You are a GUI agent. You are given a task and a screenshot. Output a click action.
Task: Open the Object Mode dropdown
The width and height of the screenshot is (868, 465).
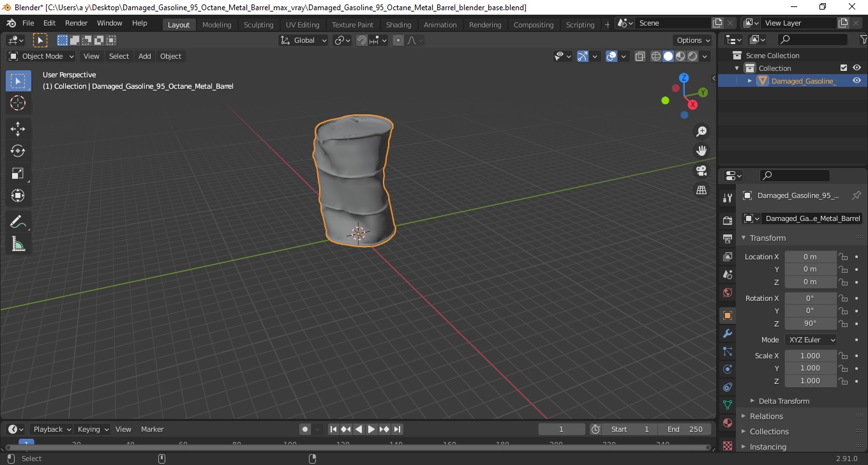[41, 56]
